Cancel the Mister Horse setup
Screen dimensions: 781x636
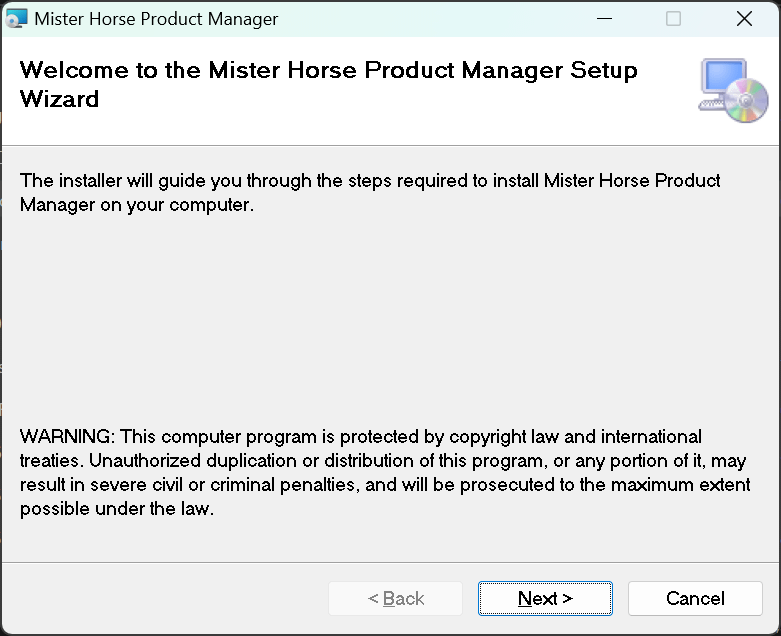click(695, 598)
